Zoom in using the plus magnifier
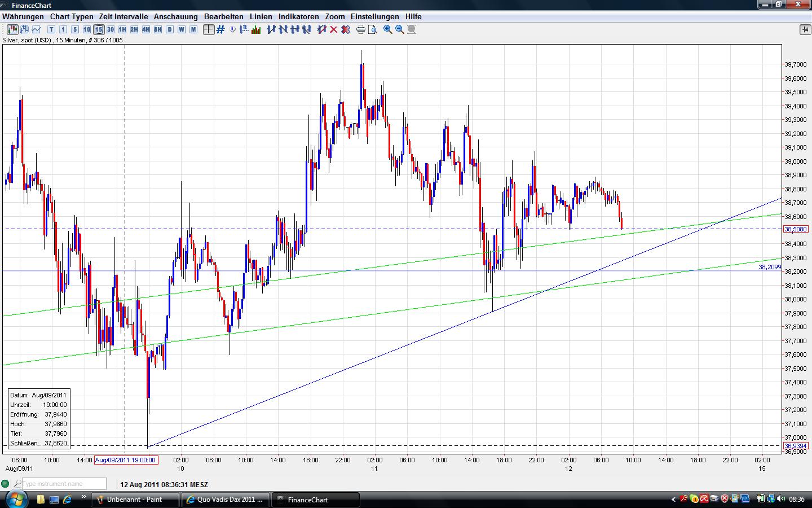 tap(388, 29)
